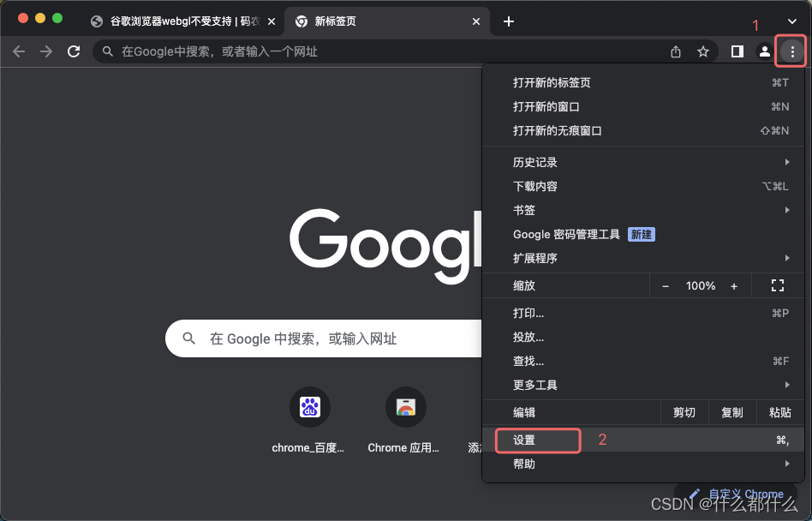
Task: Switch to the 新标签页 tab
Action: click(386, 21)
